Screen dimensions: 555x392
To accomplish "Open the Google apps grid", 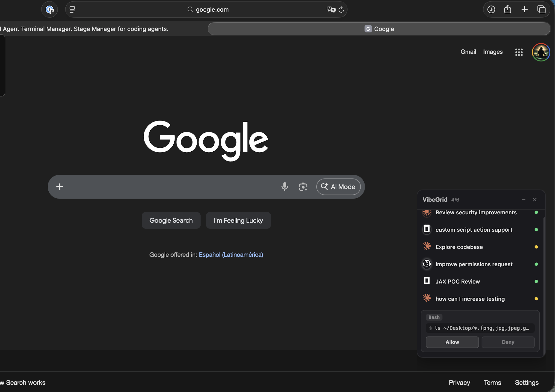I will tap(519, 52).
